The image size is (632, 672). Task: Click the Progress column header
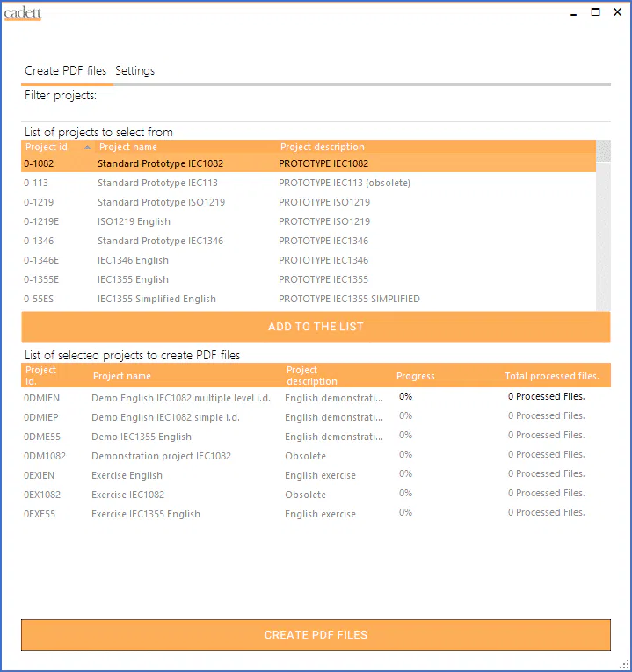click(415, 376)
